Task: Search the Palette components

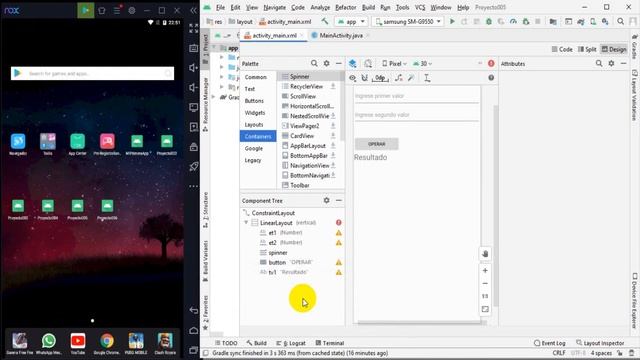Action: (x=314, y=63)
